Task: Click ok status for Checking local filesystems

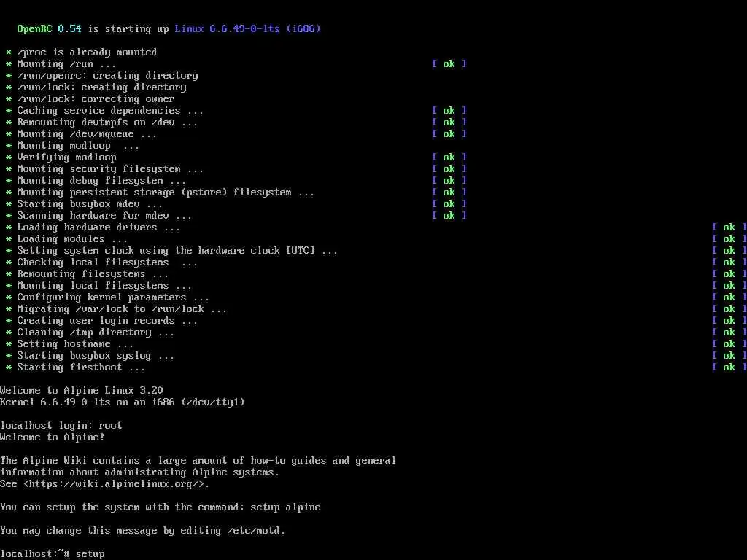Action: tap(729, 262)
